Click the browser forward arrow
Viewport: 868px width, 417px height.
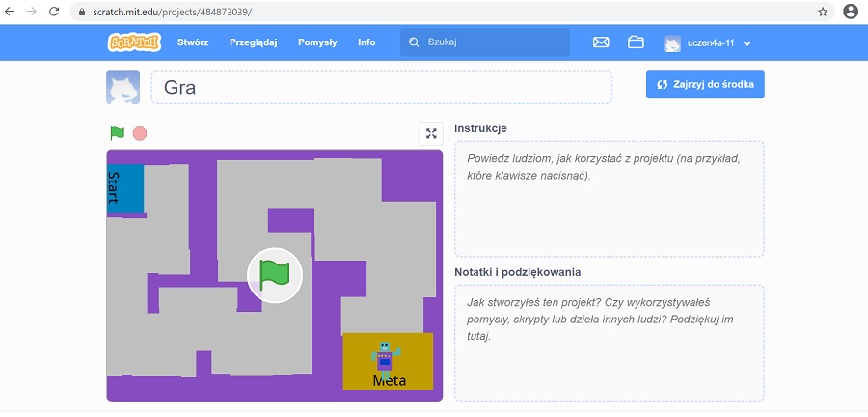click(x=32, y=12)
